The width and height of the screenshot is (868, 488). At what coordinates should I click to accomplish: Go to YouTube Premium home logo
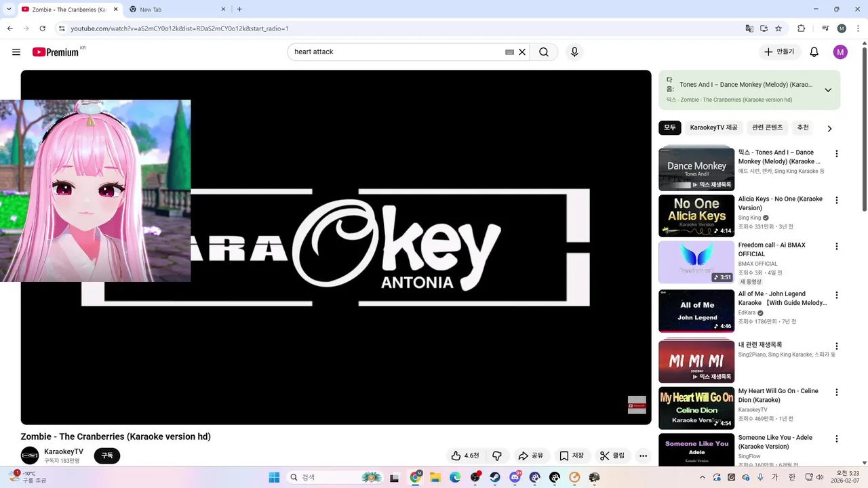(x=56, y=52)
